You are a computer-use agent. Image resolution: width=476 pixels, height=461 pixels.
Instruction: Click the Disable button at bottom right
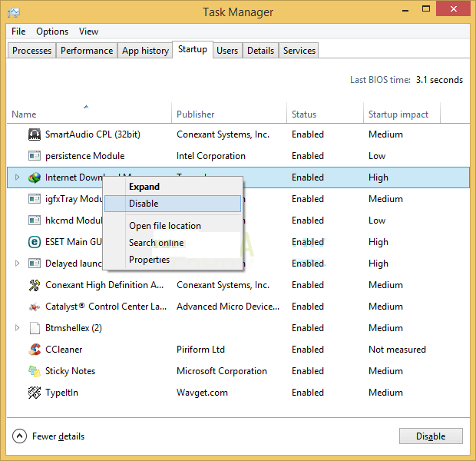[431, 436]
